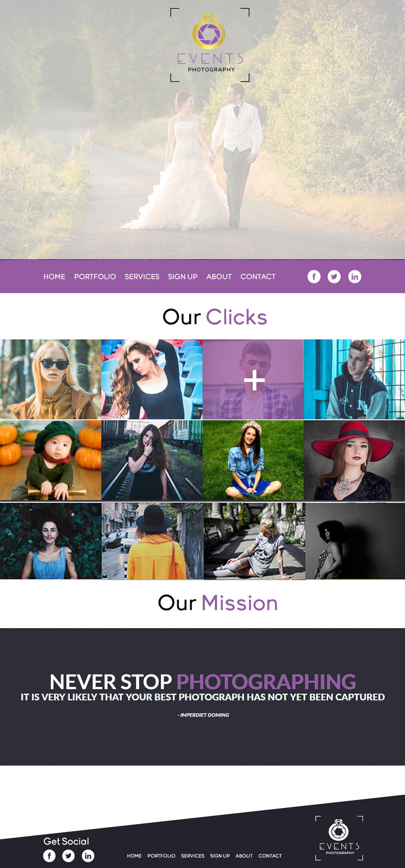Screen dimensions: 405x868
Task: Open LinkedIn icon under Get Social
Action: (x=88, y=856)
